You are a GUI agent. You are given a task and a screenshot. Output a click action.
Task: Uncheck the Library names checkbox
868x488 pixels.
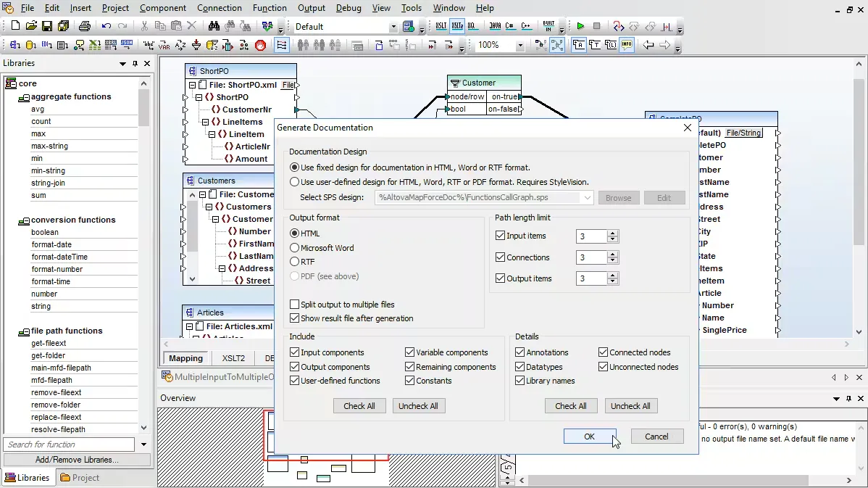tap(519, 381)
